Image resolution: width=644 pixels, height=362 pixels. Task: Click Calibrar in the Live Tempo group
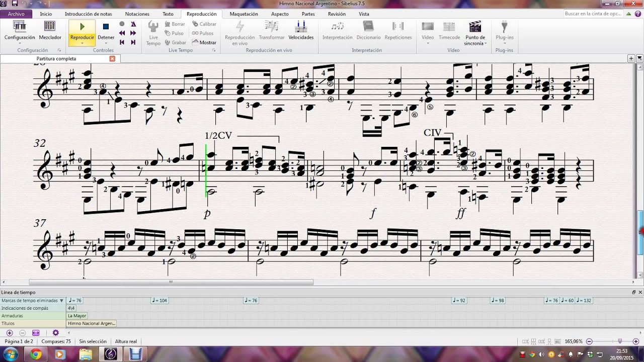204,24
